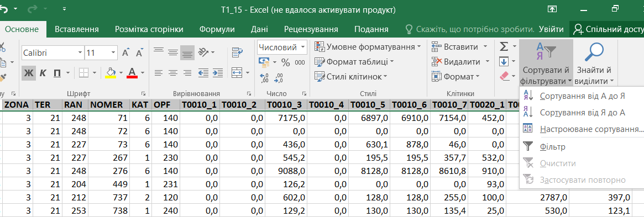The height and width of the screenshot is (217, 644).
Task: Click the T0010_3 column header cell
Action: click(x=285, y=105)
